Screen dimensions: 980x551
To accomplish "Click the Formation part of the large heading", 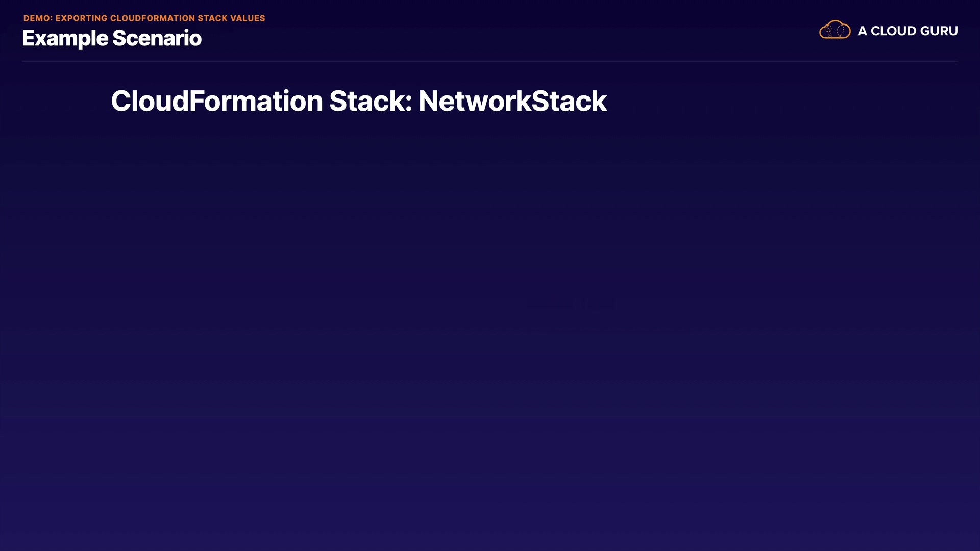I will pos(256,101).
